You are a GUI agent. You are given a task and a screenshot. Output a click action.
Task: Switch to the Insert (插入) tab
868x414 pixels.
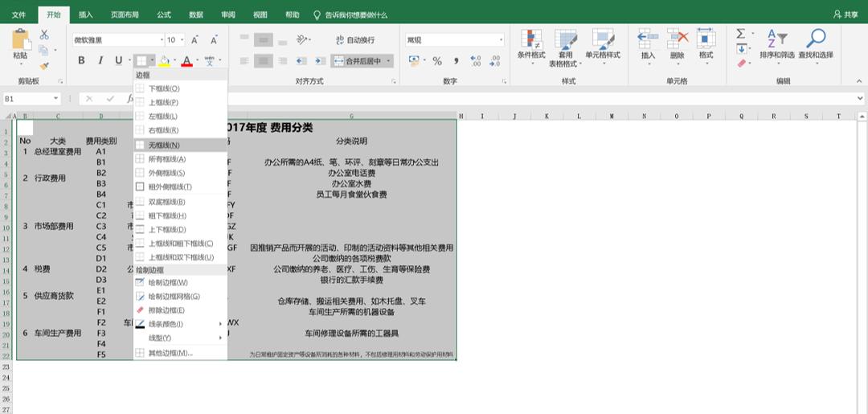(86, 15)
